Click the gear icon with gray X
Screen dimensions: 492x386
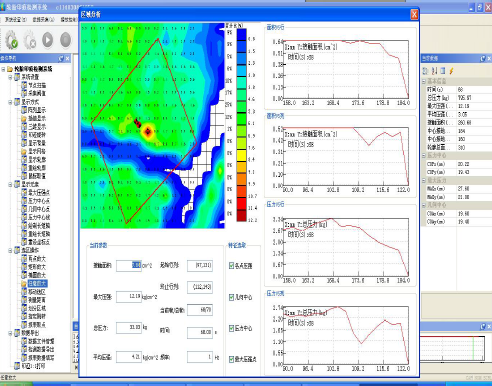(x=30, y=40)
